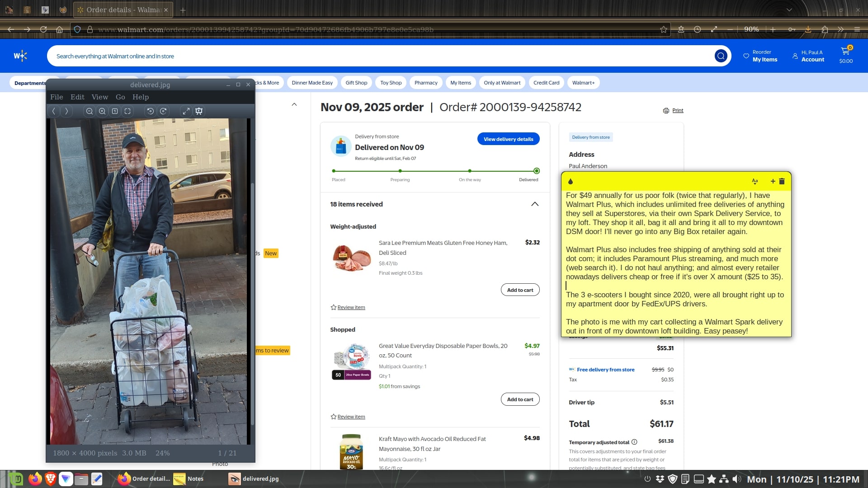Open the note text size dropdown
The width and height of the screenshot is (868, 488).
[x=755, y=181]
